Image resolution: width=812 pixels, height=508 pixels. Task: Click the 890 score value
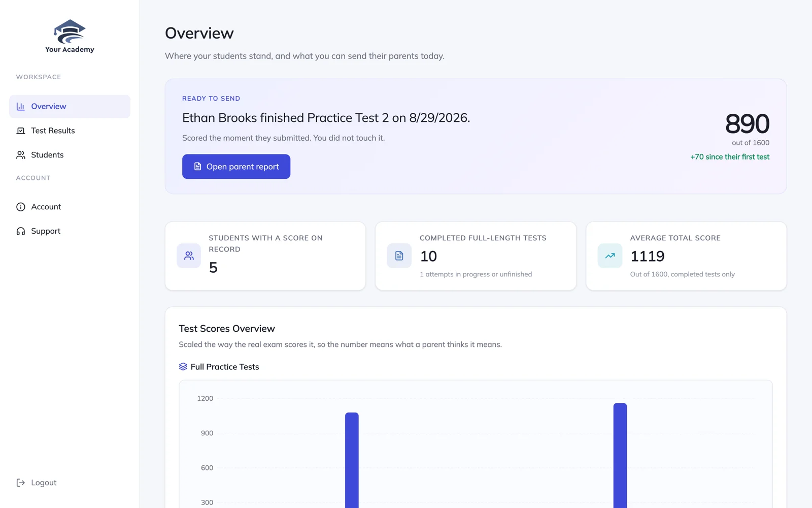coord(747,123)
